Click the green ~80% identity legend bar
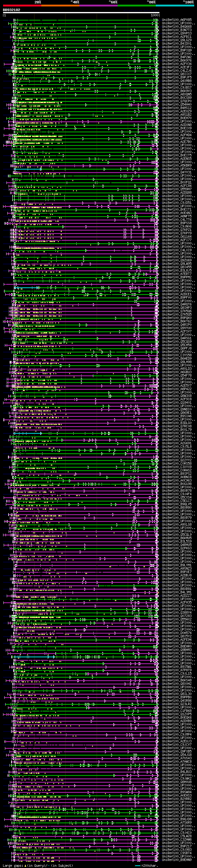Screen dimensions: 197x868 [137, 6]
